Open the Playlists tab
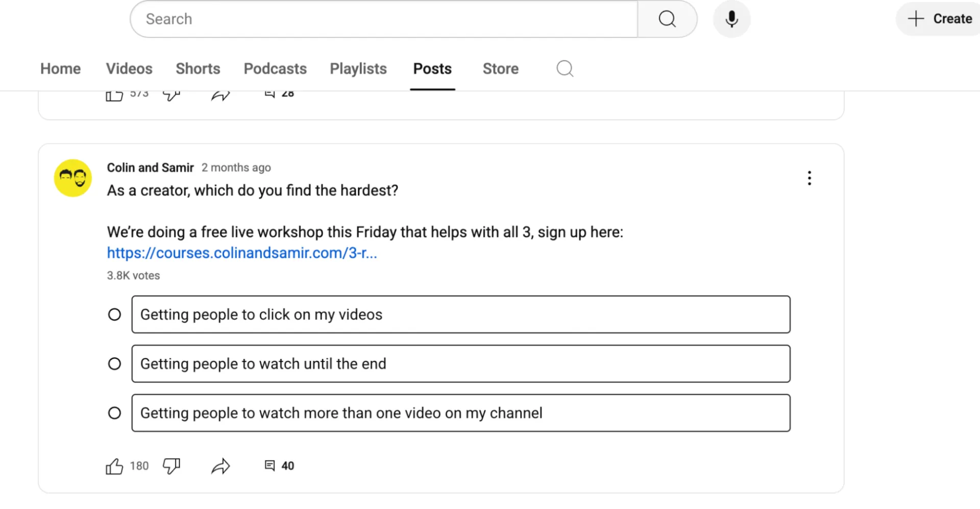Viewport: 980px width, 509px height. (x=358, y=68)
